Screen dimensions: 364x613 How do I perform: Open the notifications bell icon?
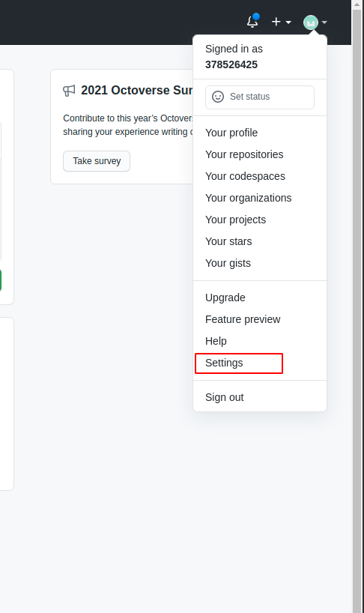pos(252,22)
